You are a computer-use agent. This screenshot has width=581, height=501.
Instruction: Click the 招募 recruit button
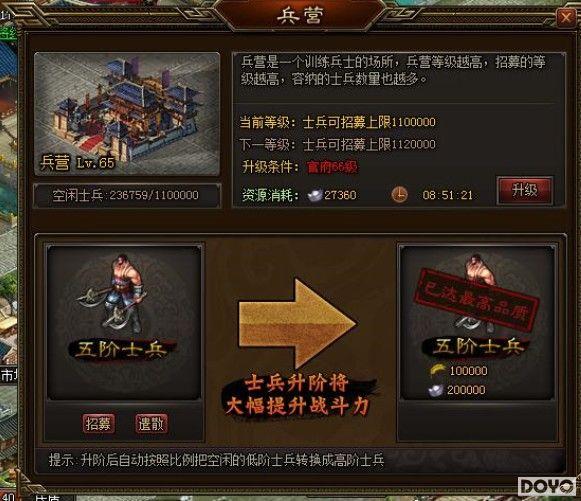98,424
